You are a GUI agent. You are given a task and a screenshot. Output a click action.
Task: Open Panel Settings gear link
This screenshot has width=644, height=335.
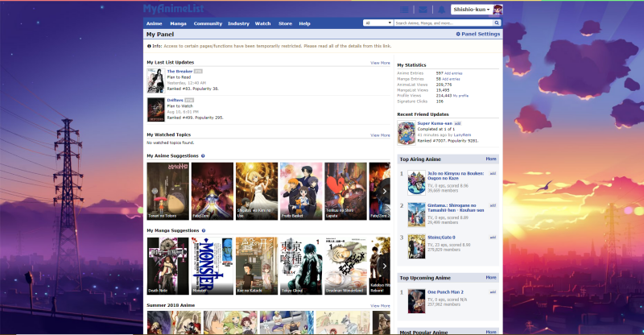coord(478,34)
